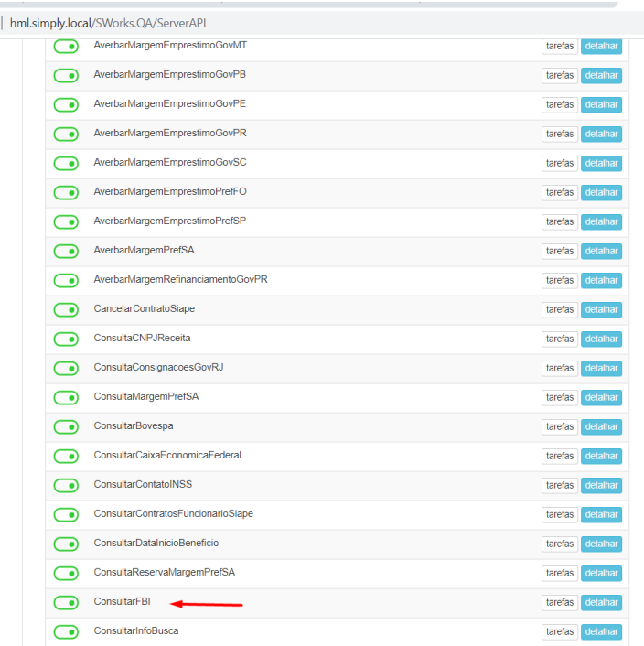This screenshot has width=644, height=646.
Task: Toggle the AverbarMargemPrefSA switch
Action: [x=66, y=252]
